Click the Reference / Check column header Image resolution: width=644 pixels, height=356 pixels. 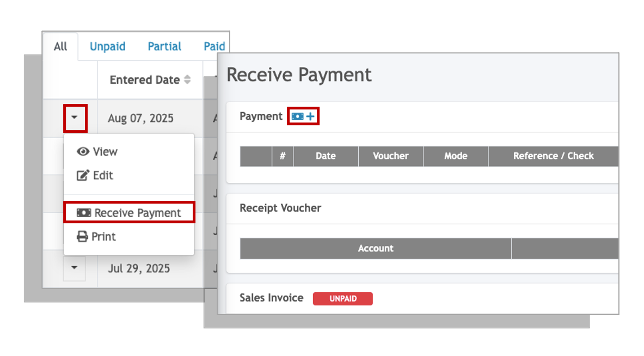coord(553,156)
